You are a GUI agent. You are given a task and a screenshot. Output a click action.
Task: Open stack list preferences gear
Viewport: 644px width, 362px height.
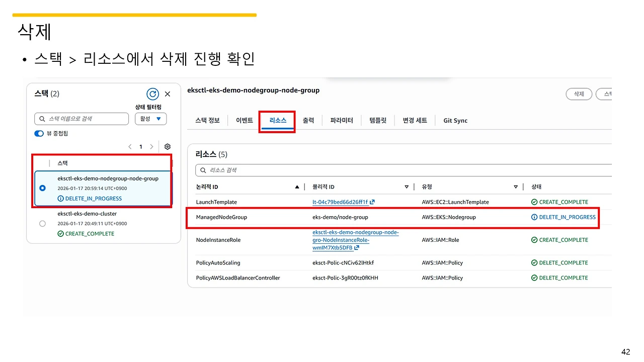pyautogui.click(x=168, y=147)
